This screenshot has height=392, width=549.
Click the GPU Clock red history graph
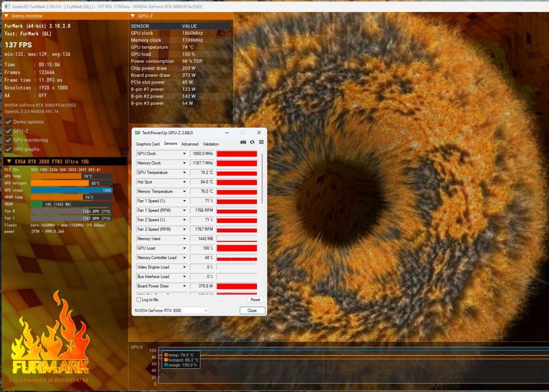pos(236,153)
